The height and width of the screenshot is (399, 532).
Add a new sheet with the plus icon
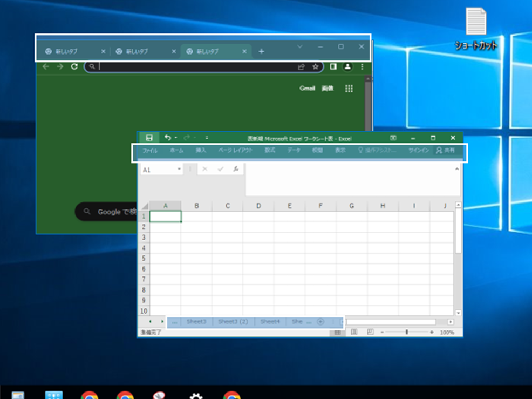point(320,322)
